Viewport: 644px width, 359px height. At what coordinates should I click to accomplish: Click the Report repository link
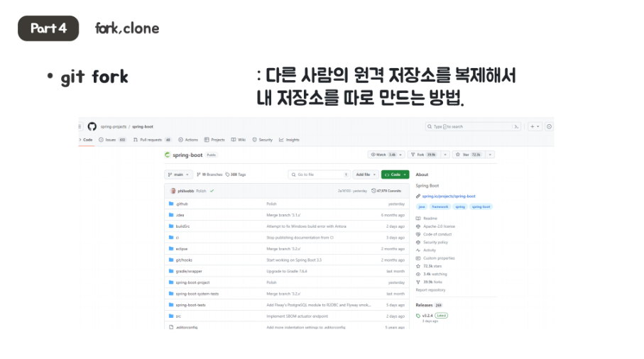430,290
